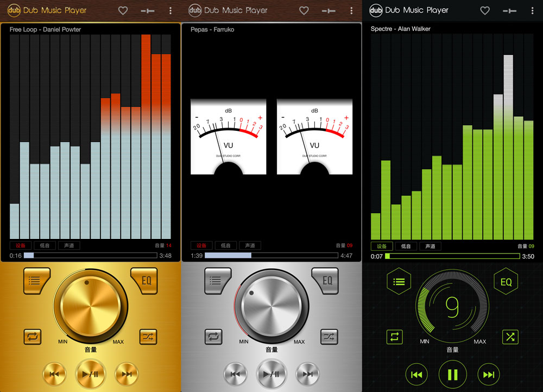Image resolution: width=543 pixels, height=392 pixels.
Task: Select the 低音 tab in green player
Action: point(406,246)
